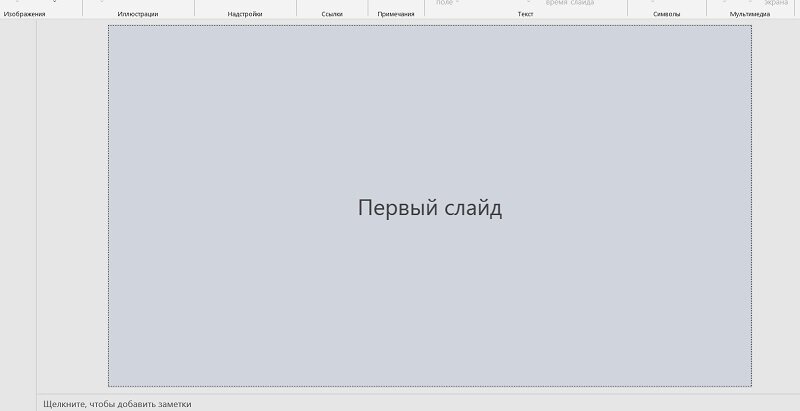Click the 'Текст' ribbon group label
800x411 pixels.
pyautogui.click(x=526, y=14)
